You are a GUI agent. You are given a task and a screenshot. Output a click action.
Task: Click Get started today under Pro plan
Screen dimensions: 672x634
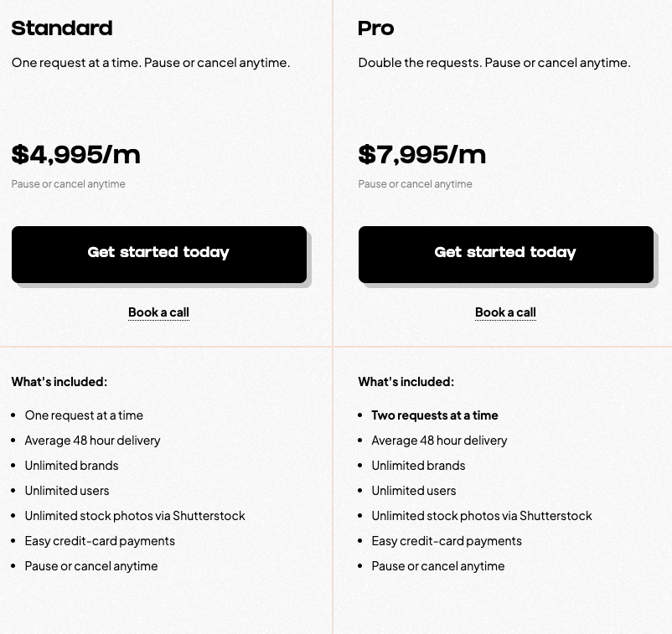click(505, 253)
